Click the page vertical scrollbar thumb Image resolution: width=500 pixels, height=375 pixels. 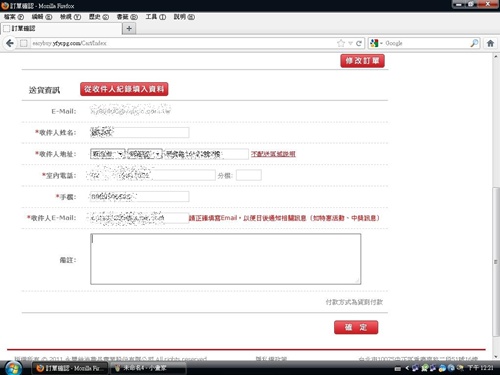click(x=496, y=262)
